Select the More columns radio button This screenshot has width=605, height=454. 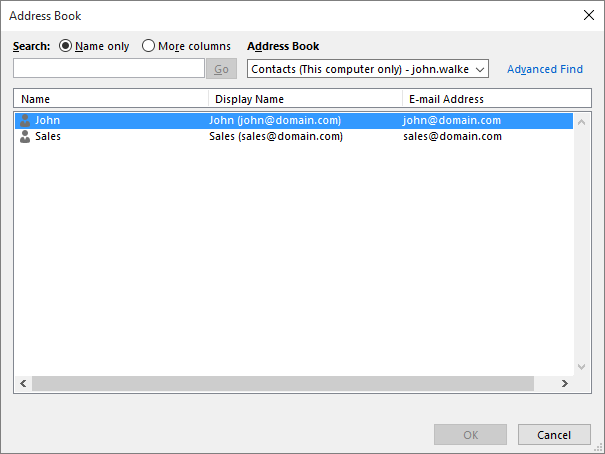(x=149, y=46)
